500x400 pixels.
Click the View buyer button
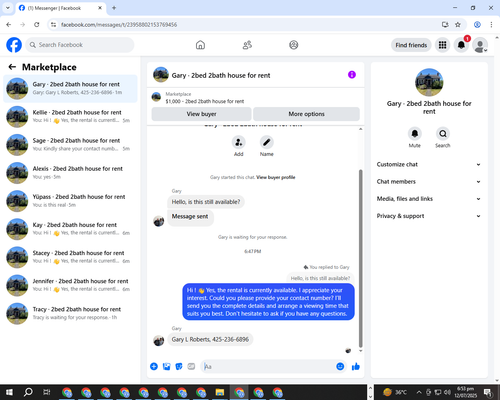(x=201, y=114)
